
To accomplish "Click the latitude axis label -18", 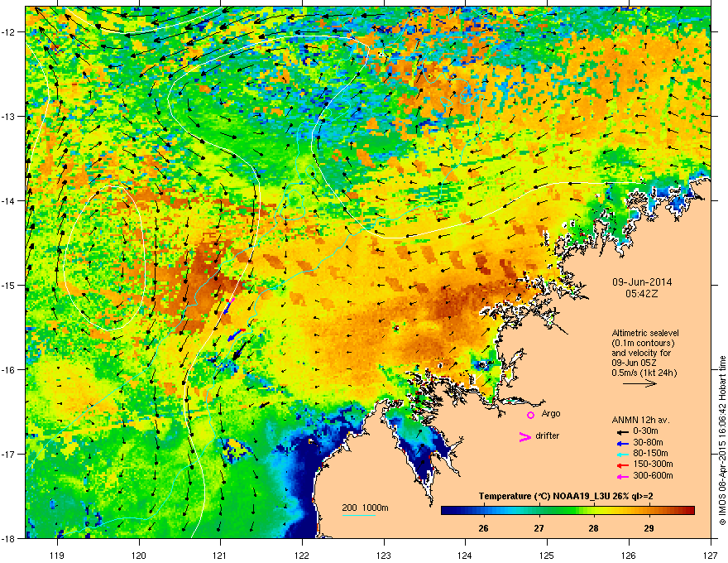I will click(x=8, y=538).
